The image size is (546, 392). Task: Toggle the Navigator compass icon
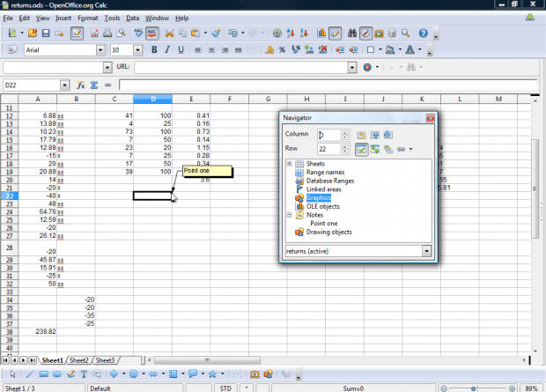(x=365, y=33)
